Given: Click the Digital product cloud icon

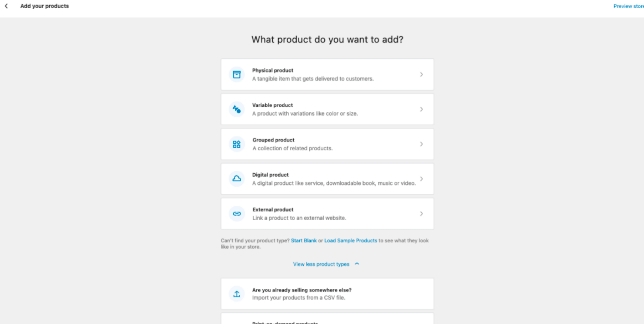Looking at the screenshot, I should pos(237,179).
